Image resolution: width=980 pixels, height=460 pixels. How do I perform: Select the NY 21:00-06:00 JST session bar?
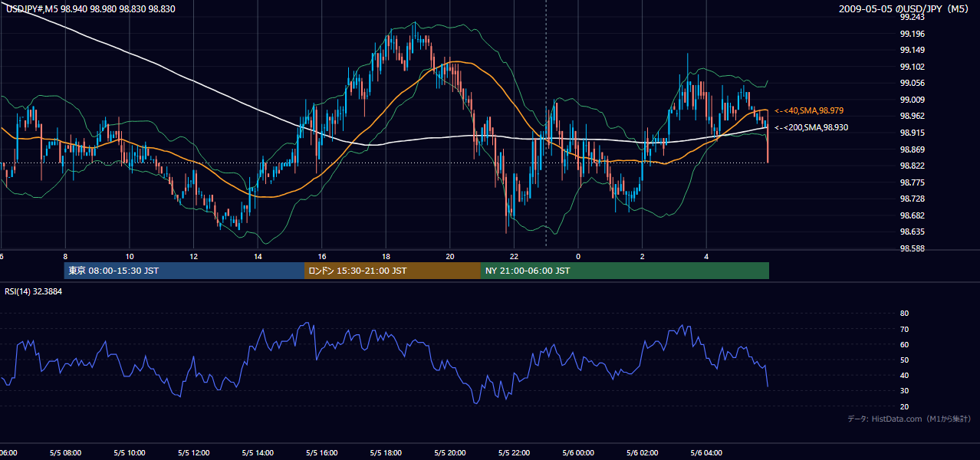pyautogui.click(x=625, y=271)
